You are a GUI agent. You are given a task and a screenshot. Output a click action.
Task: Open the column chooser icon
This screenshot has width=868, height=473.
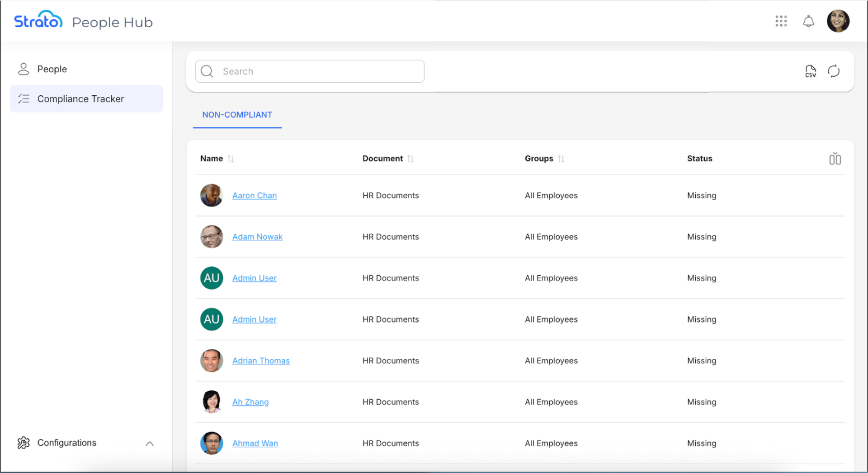coord(835,159)
